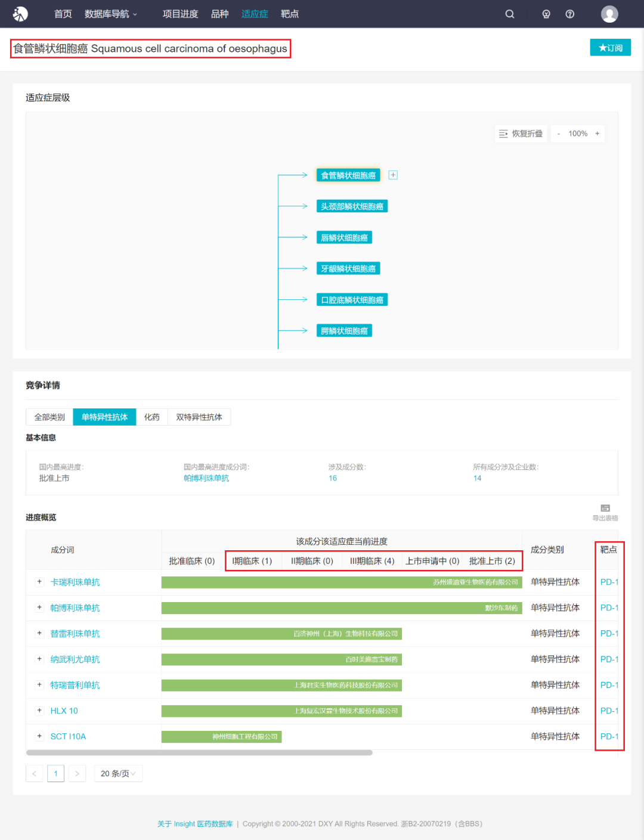Click the 苏州盛迪亚生物医药有限公司 progress bar
Screen dimensions: 644x840
point(342,582)
